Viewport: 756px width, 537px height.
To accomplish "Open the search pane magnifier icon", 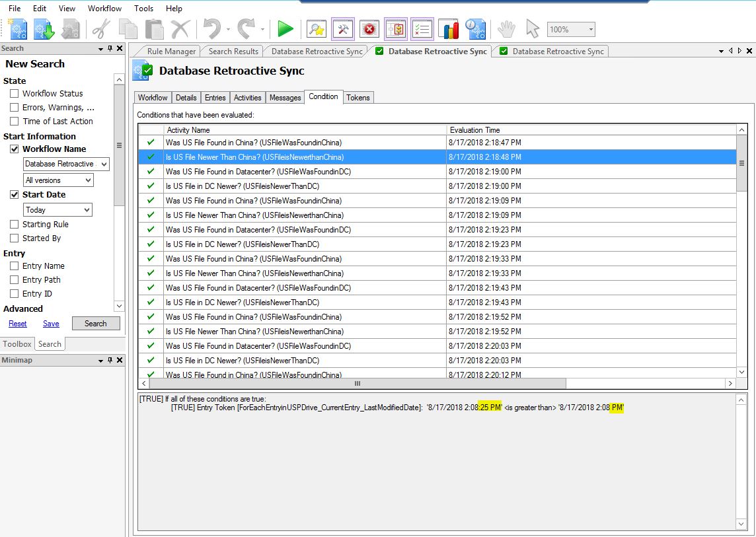I will pos(317,29).
